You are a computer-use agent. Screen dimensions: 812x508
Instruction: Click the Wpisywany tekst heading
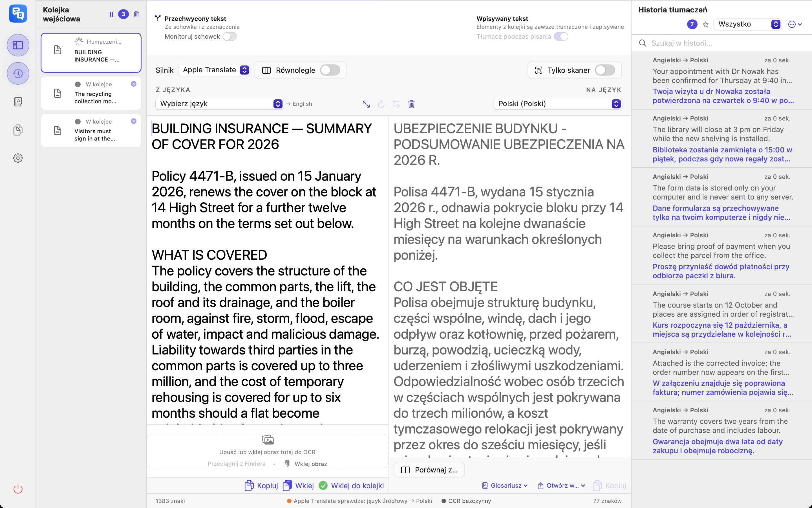pos(502,18)
